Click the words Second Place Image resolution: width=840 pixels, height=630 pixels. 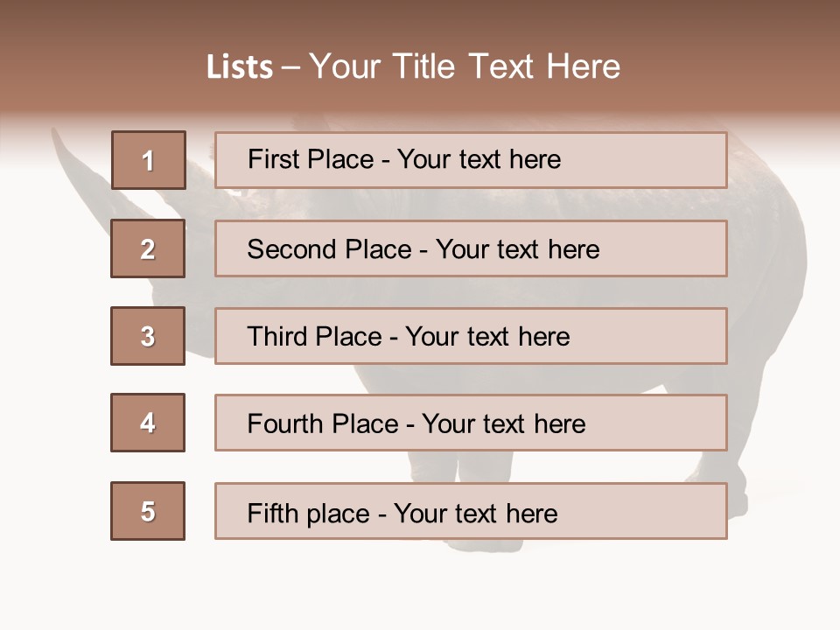point(330,249)
